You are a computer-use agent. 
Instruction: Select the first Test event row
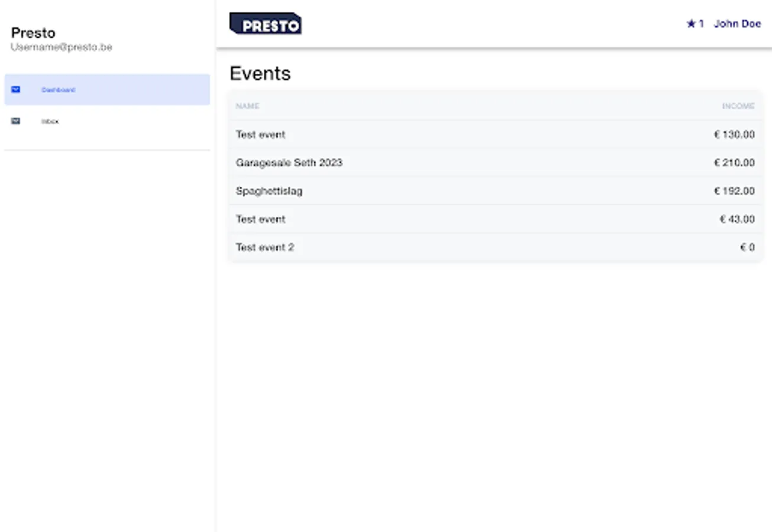(x=260, y=134)
